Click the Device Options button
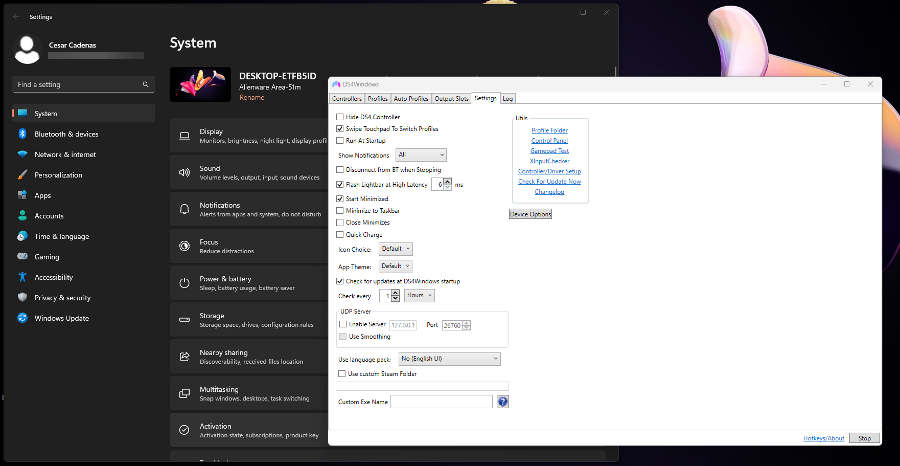 [x=530, y=214]
